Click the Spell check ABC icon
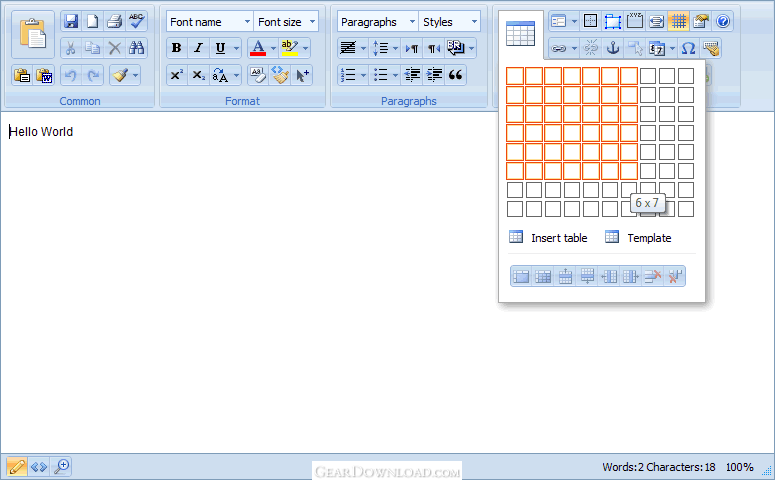The width and height of the screenshot is (775, 480). [136, 21]
